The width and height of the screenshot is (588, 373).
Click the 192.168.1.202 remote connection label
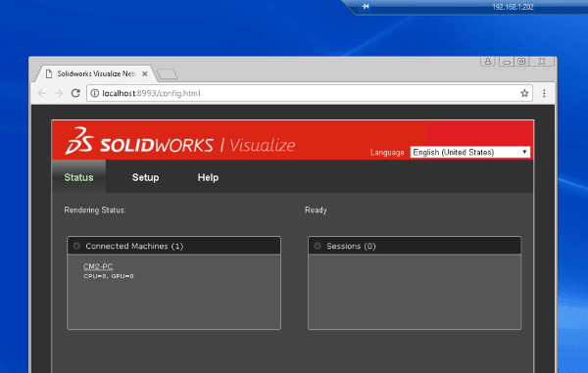[x=513, y=7]
